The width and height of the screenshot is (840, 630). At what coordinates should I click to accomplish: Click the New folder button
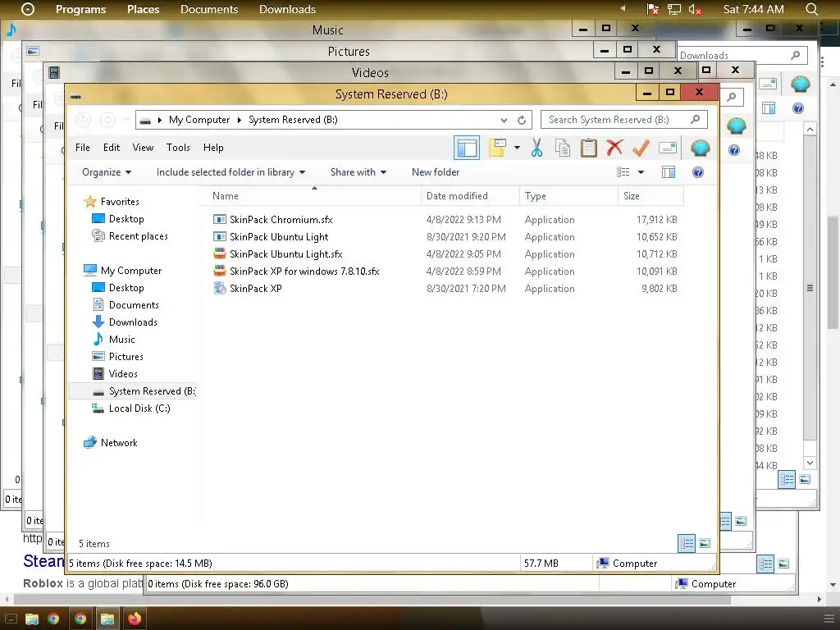(x=436, y=172)
